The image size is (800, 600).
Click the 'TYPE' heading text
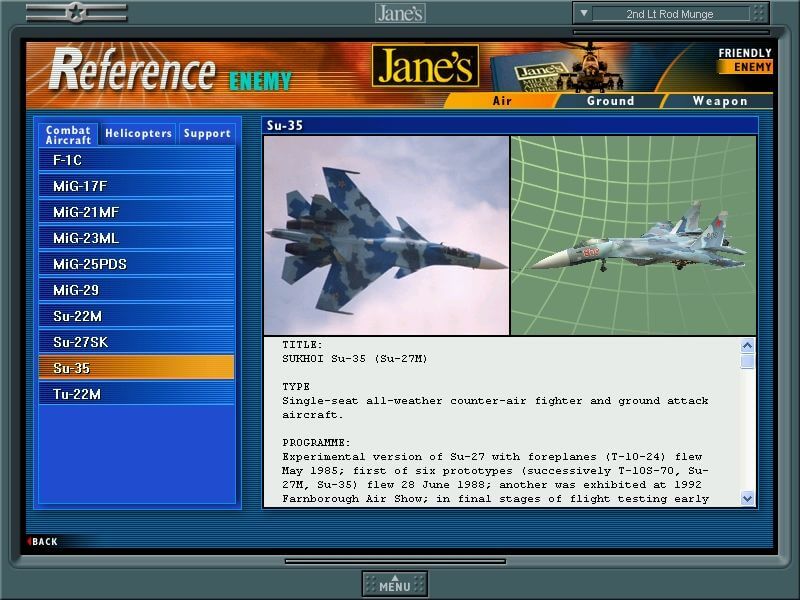(296, 386)
